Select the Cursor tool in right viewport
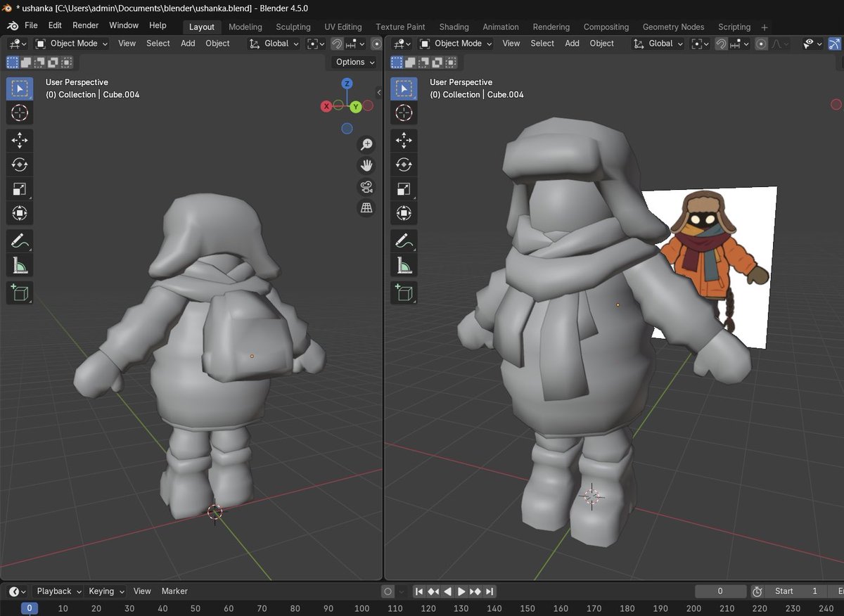844x616 pixels. [404, 113]
